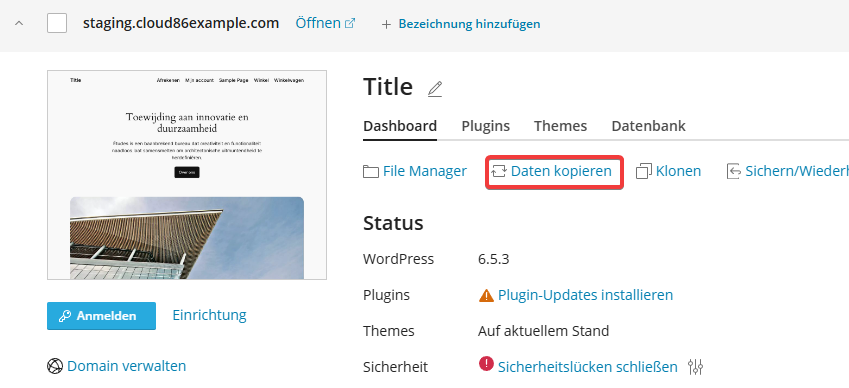
Task: Click the Klonen clone icon
Action: [644, 172]
